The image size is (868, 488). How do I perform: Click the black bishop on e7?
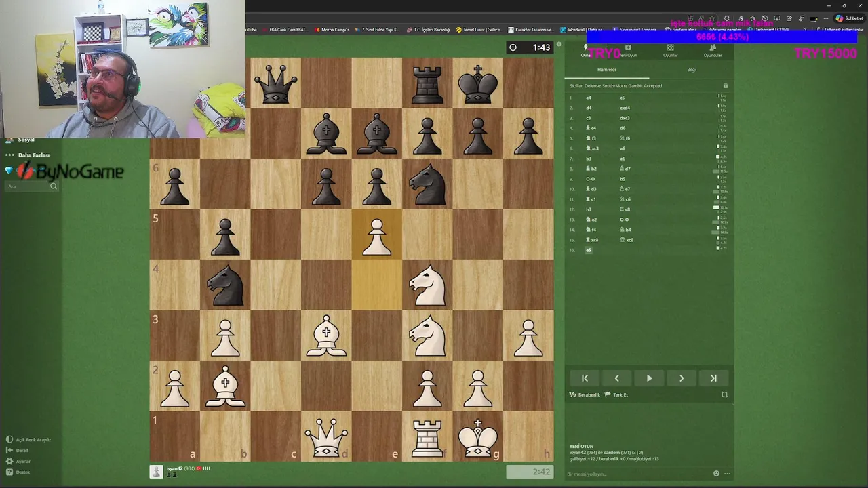coord(377,134)
